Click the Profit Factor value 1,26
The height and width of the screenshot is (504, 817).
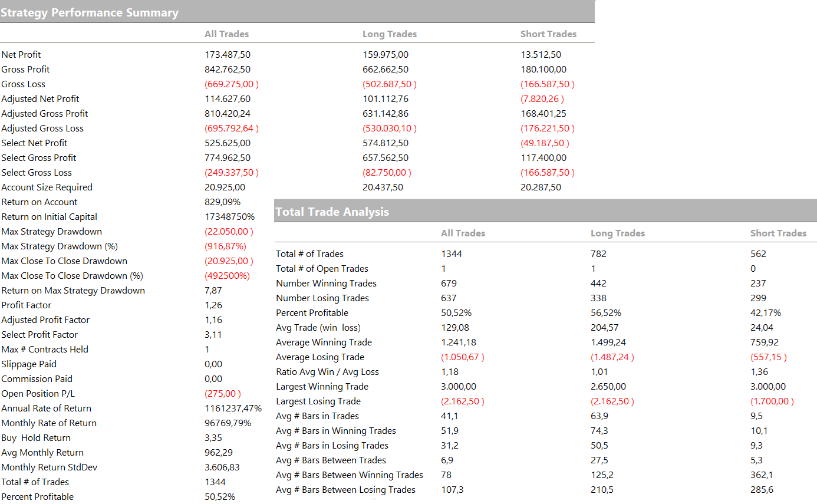click(x=213, y=305)
